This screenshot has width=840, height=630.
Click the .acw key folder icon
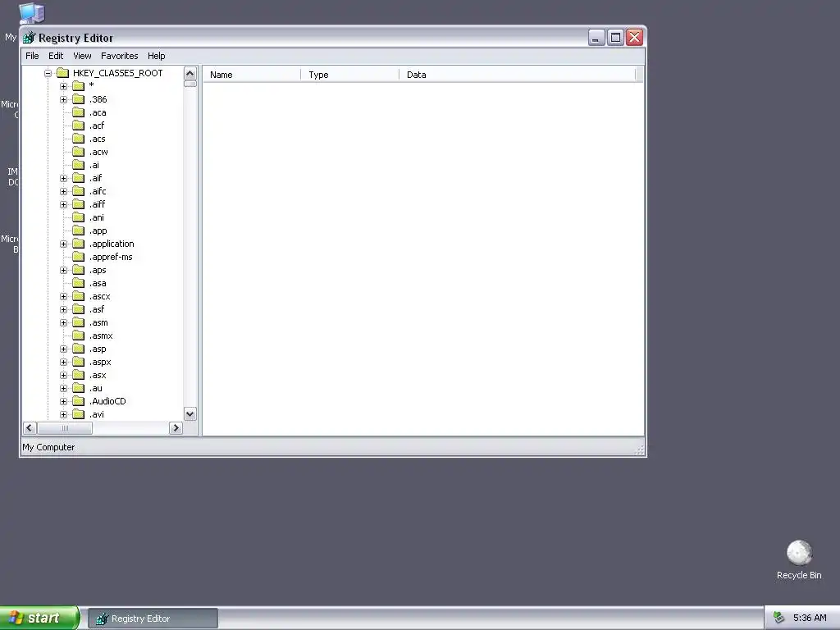(x=78, y=152)
